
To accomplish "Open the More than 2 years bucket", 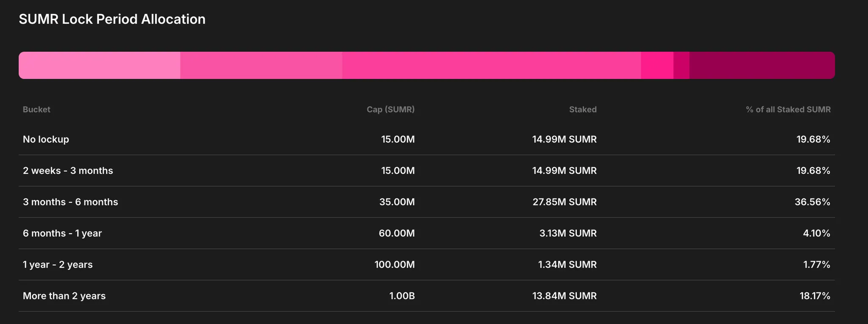I will pyautogui.click(x=64, y=296).
